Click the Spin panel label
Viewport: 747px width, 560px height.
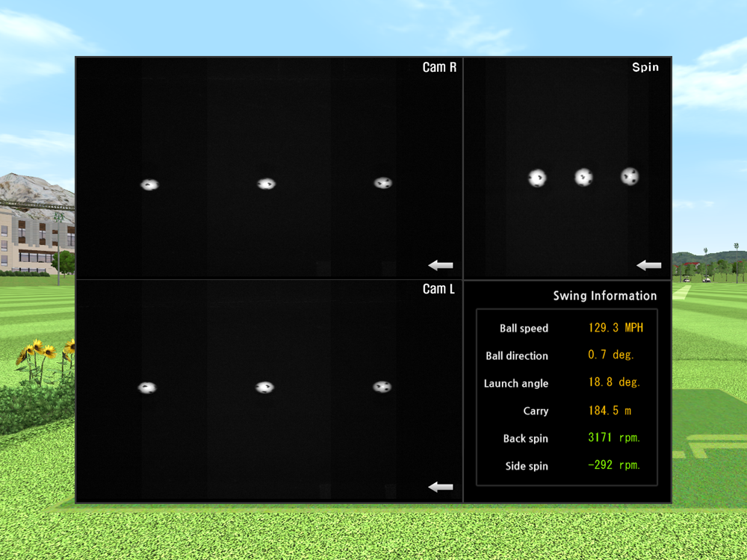[x=645, y=67]
